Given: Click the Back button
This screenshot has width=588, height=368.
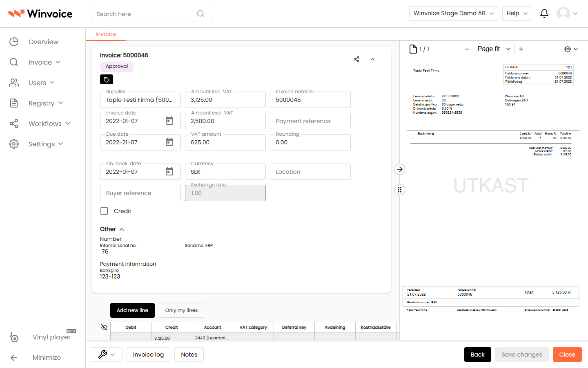Looking at the screenshot, I should coord(477,355).
